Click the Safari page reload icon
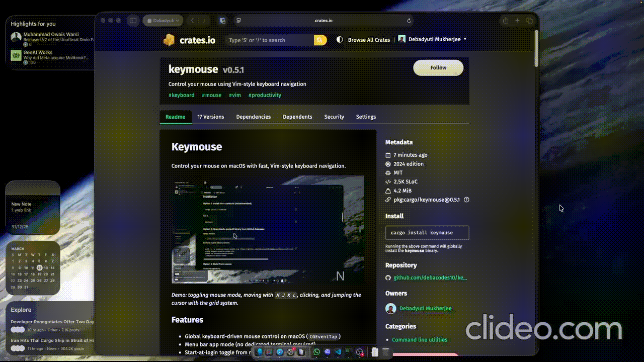This screenshot has height=362, width=644. coord(409,21)
